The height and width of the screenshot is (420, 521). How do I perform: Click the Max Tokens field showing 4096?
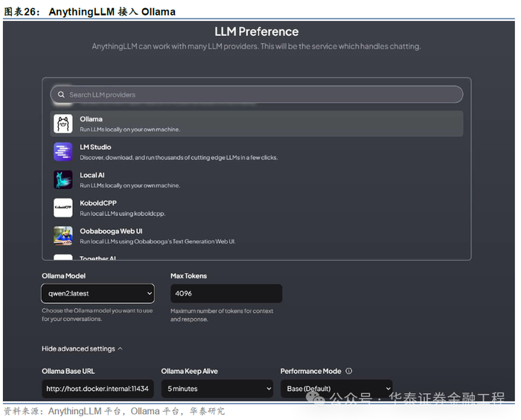coord(226,293)
